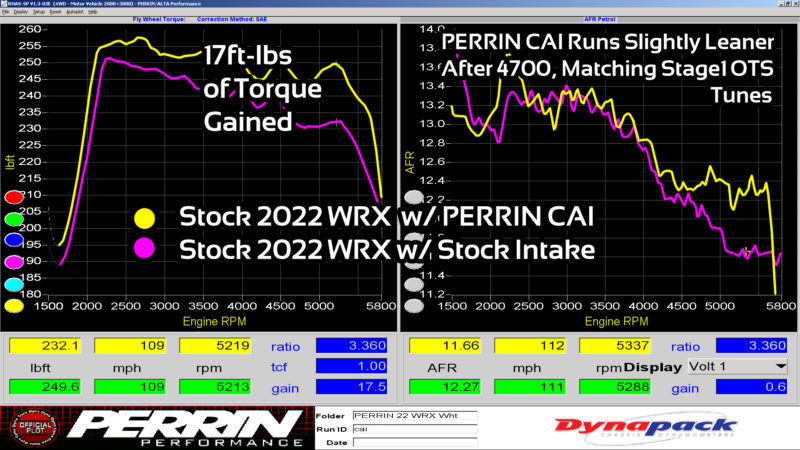Image resolution: width=800 pixels, height=450 pixels.
Task: Click the PERRIN Performance logo
Action: click(x=186, y=428)
